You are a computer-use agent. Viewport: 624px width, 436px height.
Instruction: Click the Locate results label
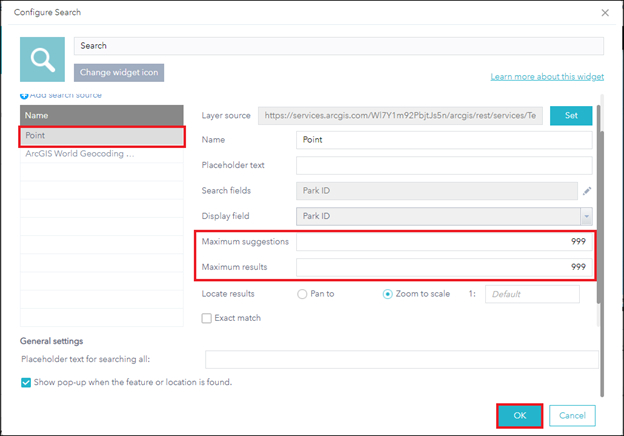[228, 294]
